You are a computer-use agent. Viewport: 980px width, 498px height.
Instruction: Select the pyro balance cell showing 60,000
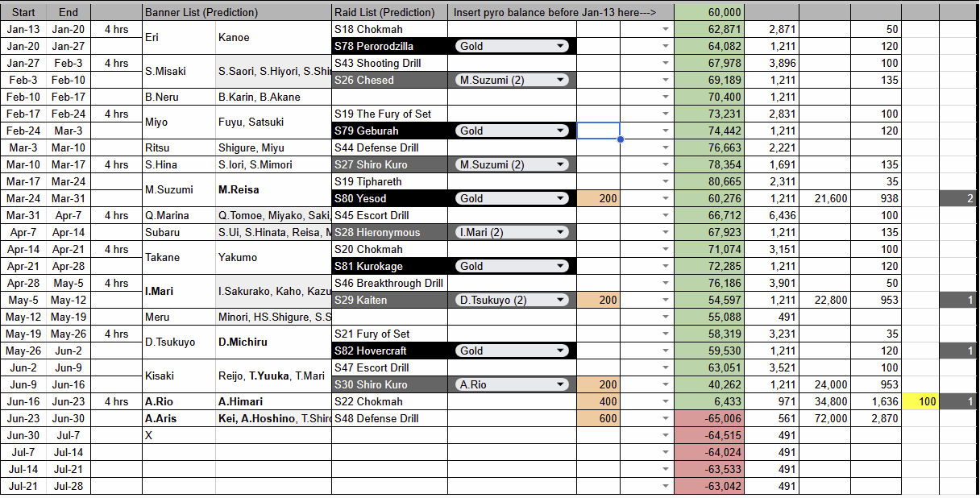pyautogui.click(x=709, y=12)
